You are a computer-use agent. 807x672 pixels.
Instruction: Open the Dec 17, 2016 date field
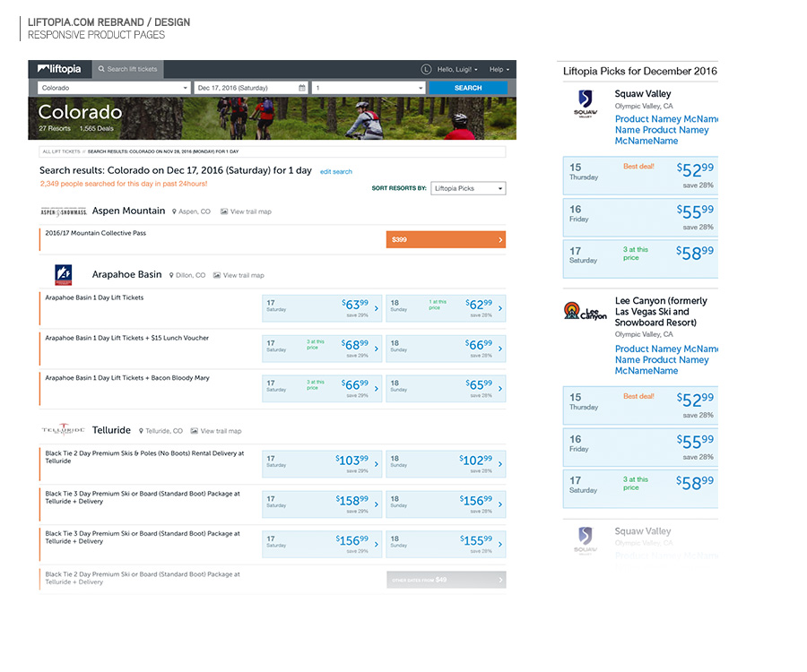tap(251, 88)
